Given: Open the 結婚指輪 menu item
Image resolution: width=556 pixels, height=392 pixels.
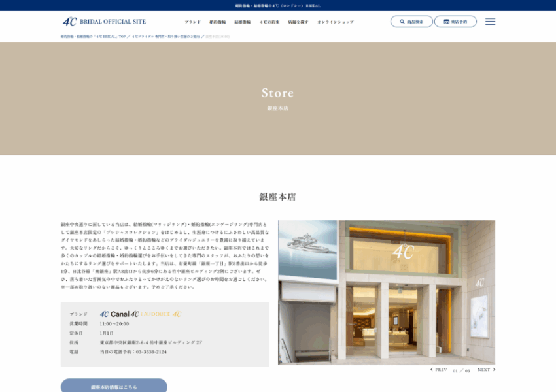Looking at the screenshot, I should [x=243, y=22].
